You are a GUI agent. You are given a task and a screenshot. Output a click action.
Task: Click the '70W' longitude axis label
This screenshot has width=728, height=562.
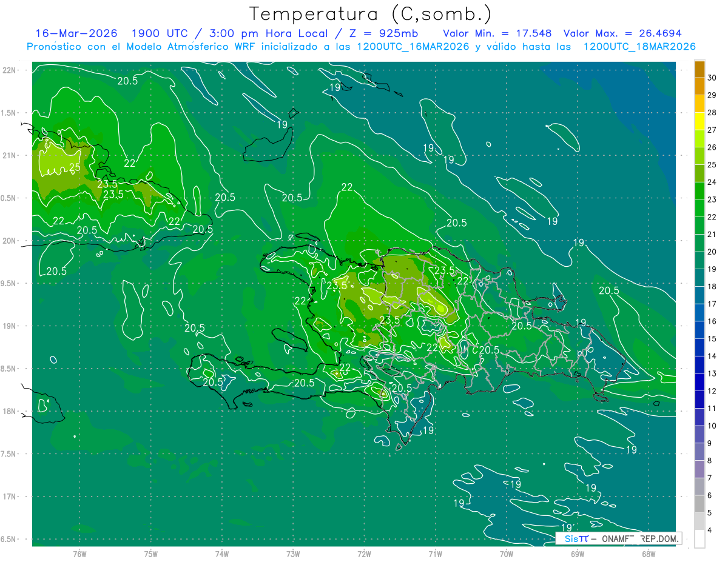click(507, 554)
